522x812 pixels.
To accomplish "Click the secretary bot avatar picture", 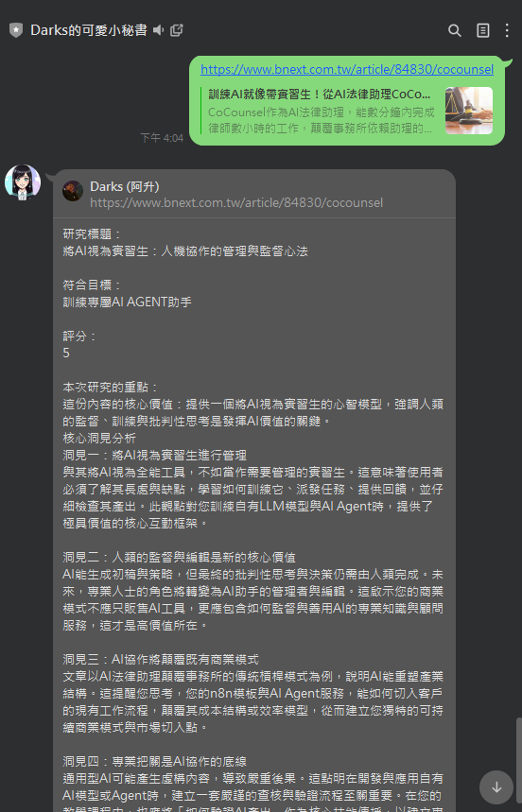I will click(23, 182).
